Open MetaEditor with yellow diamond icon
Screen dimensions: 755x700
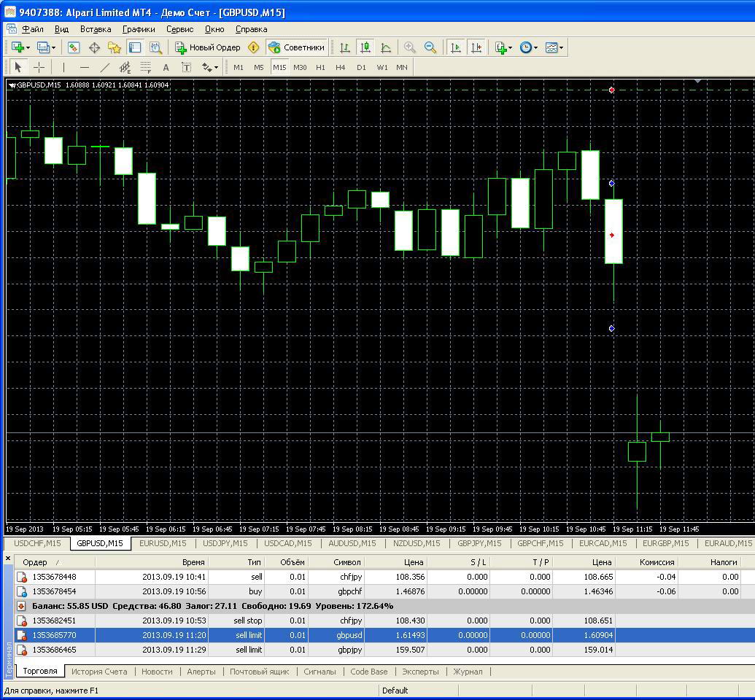click(253, 47)
